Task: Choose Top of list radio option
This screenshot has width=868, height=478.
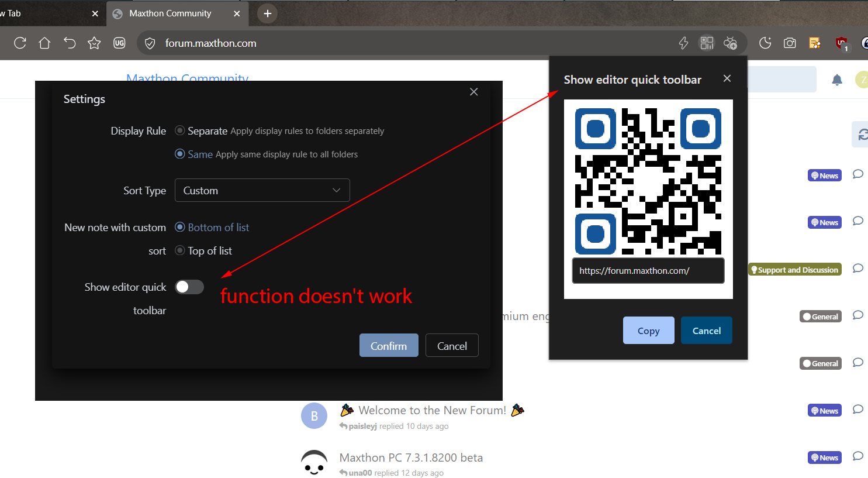Action: click(180, 250)
